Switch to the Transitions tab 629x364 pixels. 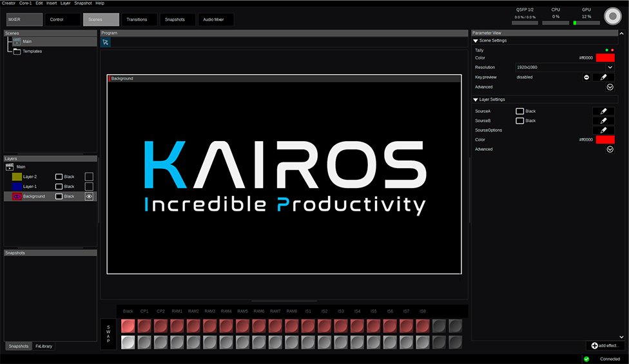coord(139,19)
